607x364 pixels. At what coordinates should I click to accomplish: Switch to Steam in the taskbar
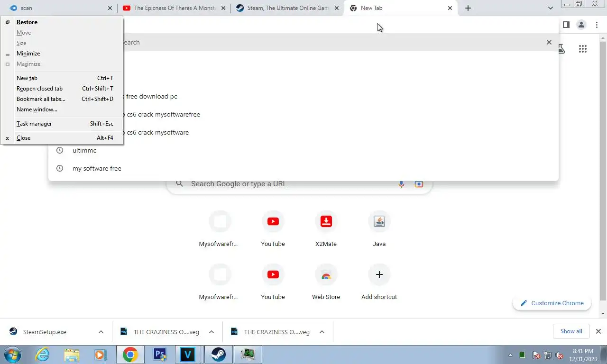(218, 355)
